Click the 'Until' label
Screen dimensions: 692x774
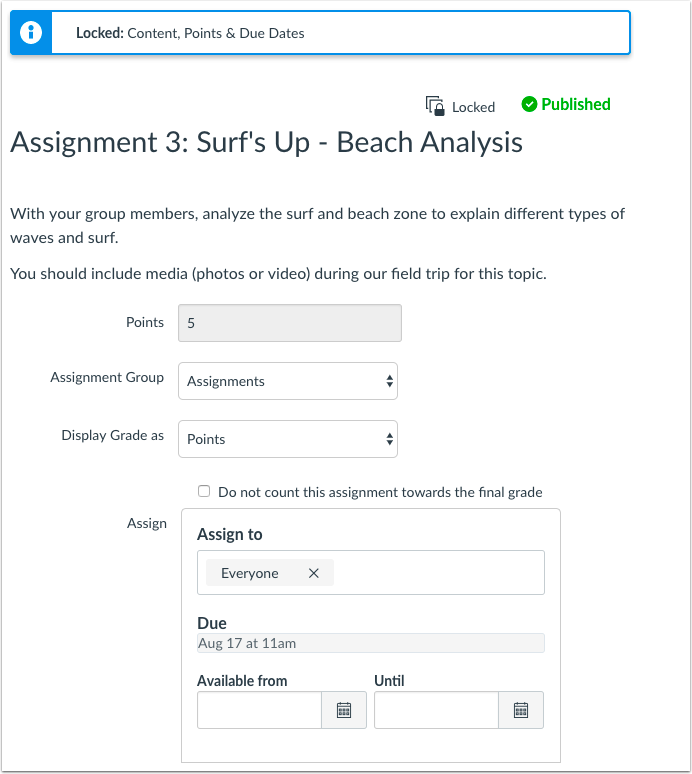coord(389,681)
